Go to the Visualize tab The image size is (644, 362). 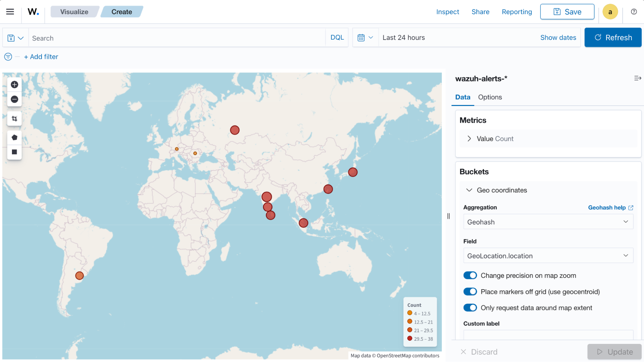click(x=74, y=12)
